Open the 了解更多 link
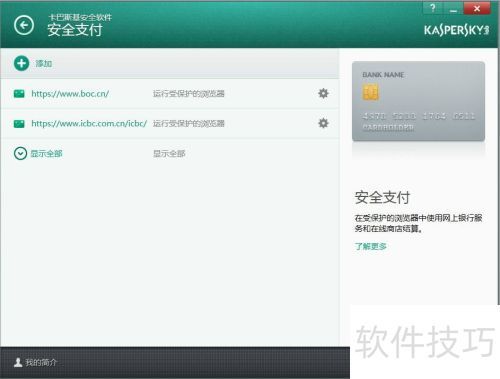 [x=370, y=246]
